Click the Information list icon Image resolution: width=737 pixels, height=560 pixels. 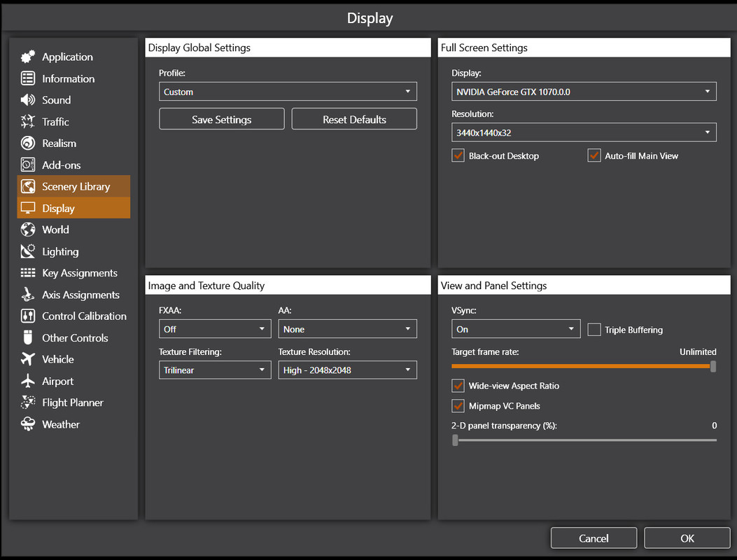click(28, 78)
